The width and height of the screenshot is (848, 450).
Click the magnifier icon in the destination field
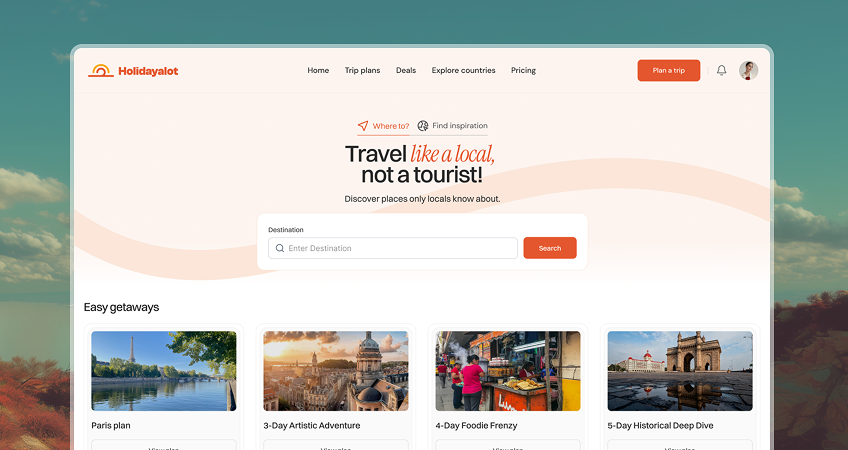point(280,248)
